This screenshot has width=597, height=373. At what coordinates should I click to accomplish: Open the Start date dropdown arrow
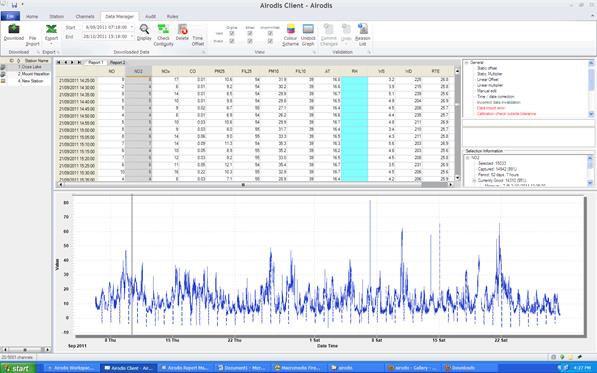pyautogui.click(x=132, y=27)
